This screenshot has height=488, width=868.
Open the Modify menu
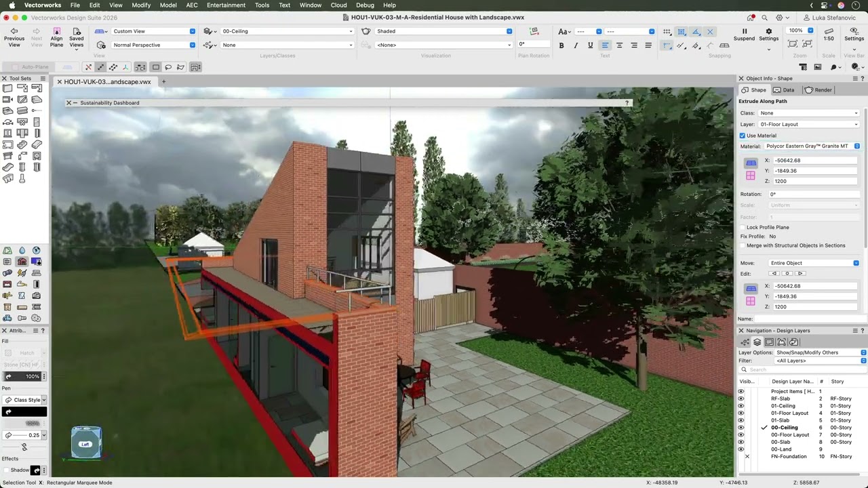tap(141, 5)
